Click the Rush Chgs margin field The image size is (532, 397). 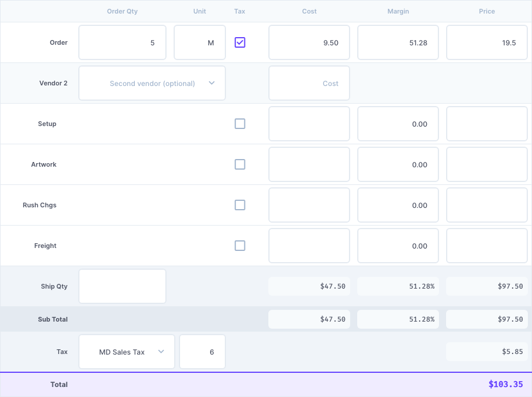tap(398, 205)
